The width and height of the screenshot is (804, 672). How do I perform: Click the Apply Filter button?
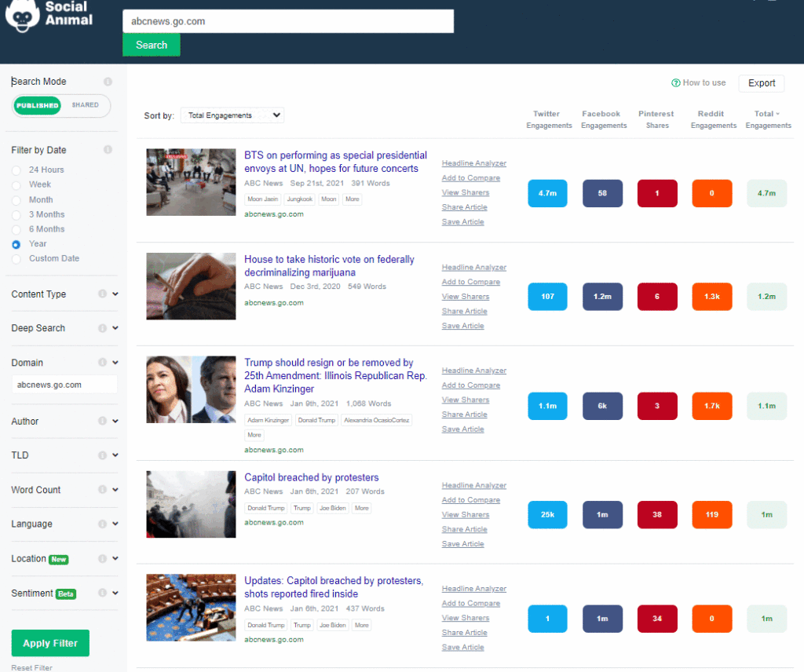point(50,643)
